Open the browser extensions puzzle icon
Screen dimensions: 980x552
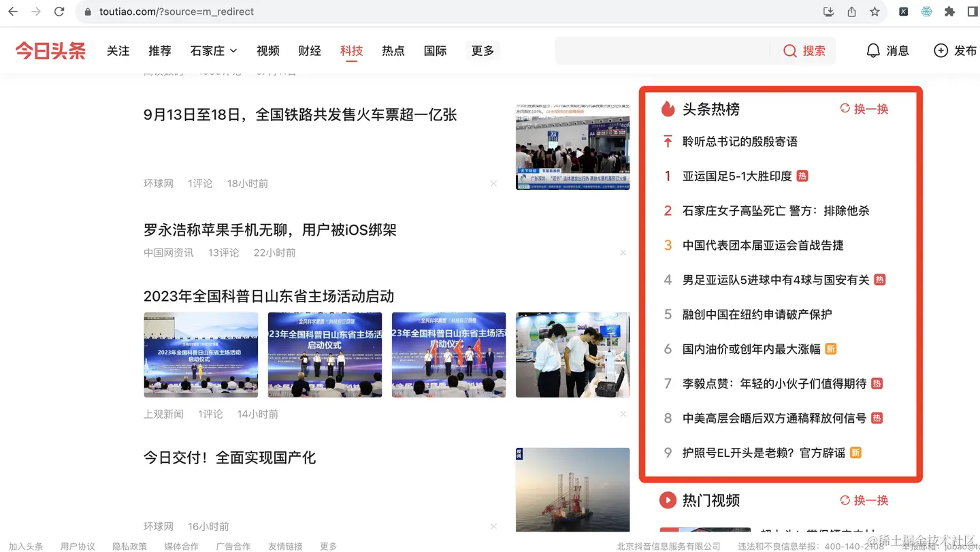point(949,12)
